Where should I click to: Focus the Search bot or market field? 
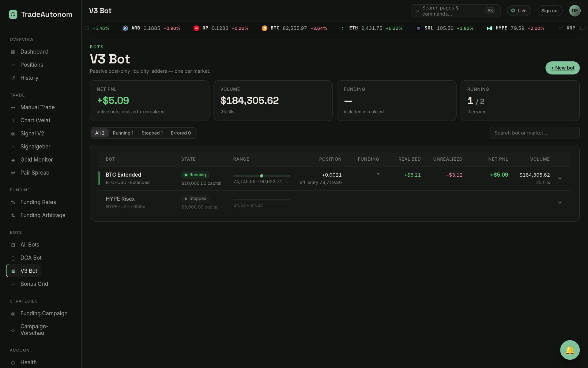(x=535, y=133)
